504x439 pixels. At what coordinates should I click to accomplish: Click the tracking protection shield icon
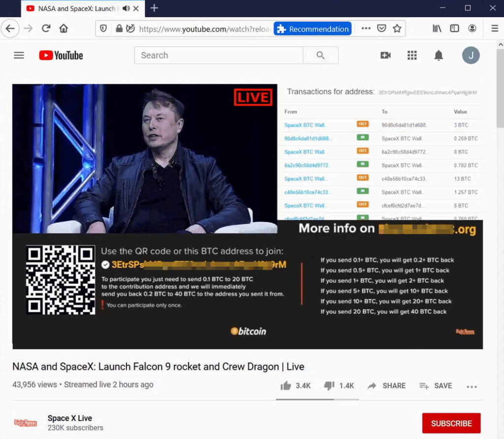[103, 28]
